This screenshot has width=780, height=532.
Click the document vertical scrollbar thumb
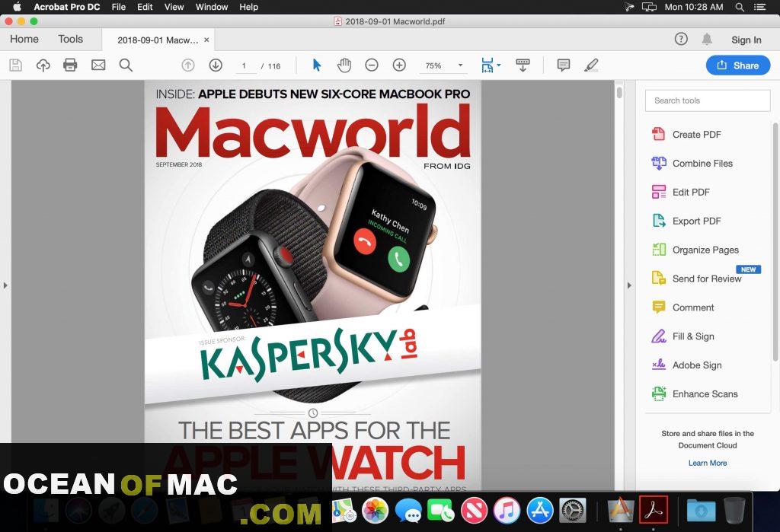coord(619,93)
